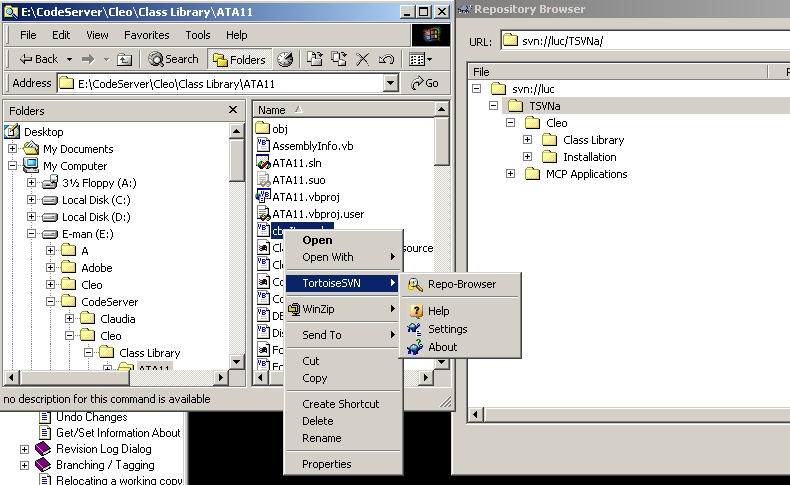
Task: Collapse E-man (E:) drive node
Action: tap(31, 234)
